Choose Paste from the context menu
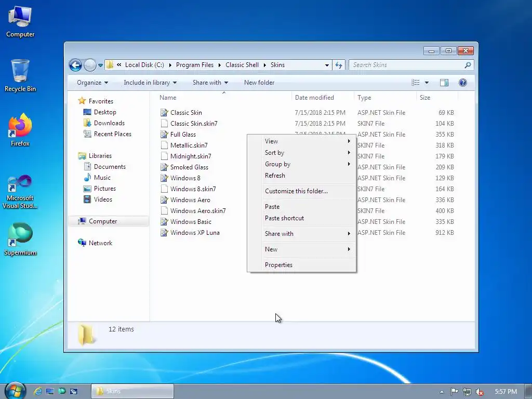This screenshot has height=399, width=532. click(302, 207)
